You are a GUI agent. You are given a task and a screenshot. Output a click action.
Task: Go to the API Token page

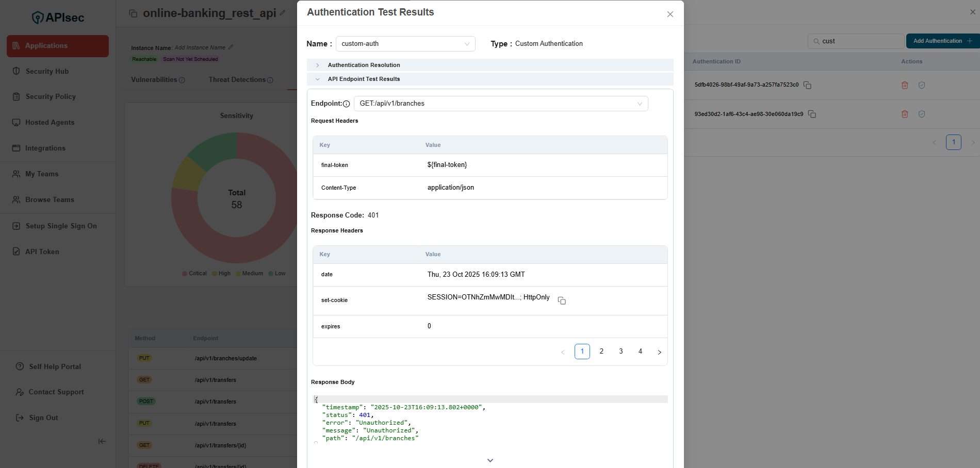click(42, 252)
